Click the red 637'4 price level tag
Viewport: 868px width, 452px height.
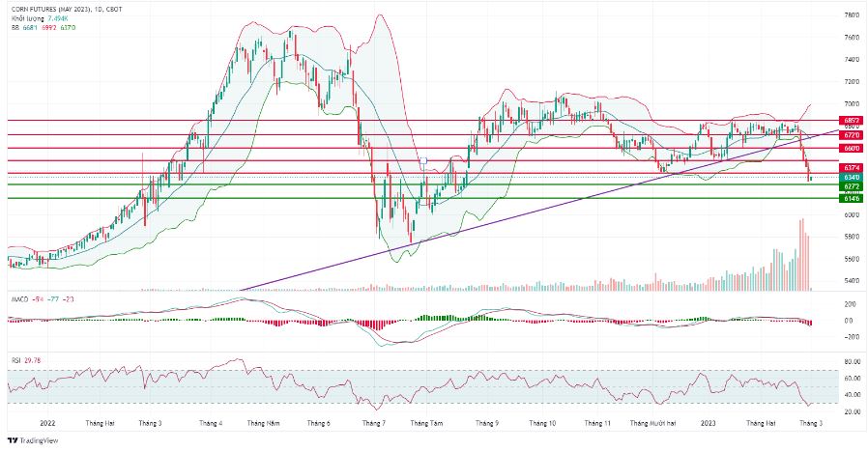[851, 167]
